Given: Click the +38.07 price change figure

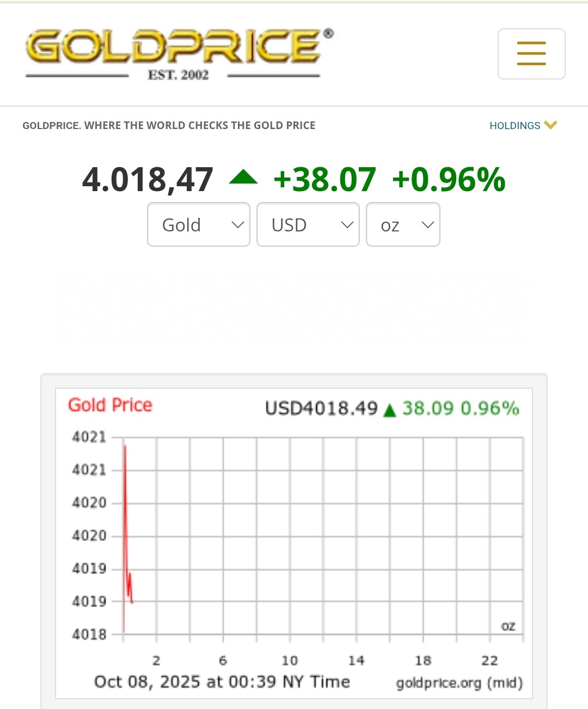Looking at the screenshot, I should coord(324,180).
